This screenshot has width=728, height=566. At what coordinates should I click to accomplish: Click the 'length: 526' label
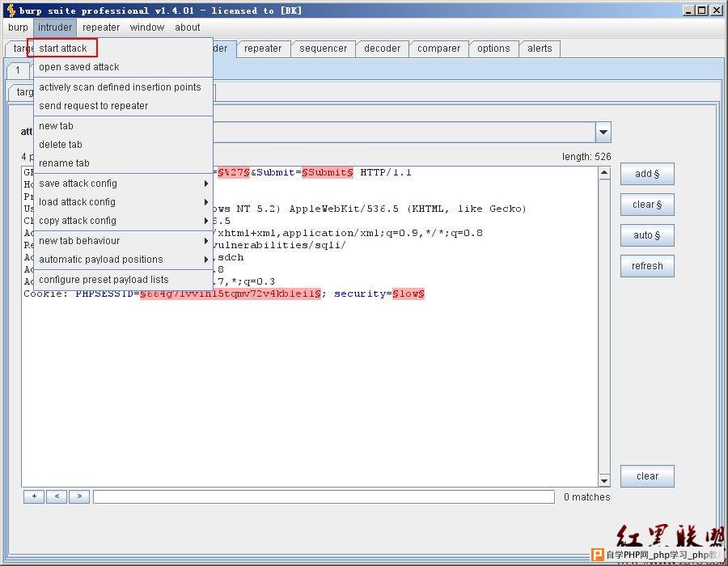[x=586, y=157]
